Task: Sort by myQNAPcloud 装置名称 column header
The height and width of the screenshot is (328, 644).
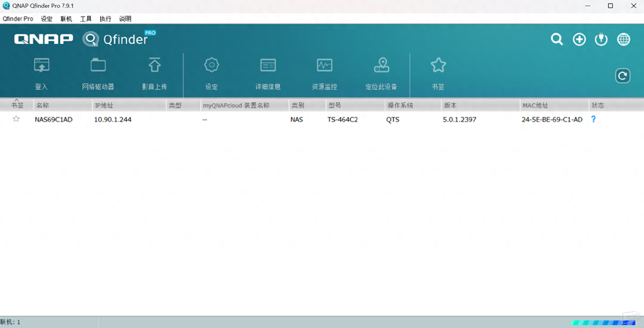Action: click(245, 105)
